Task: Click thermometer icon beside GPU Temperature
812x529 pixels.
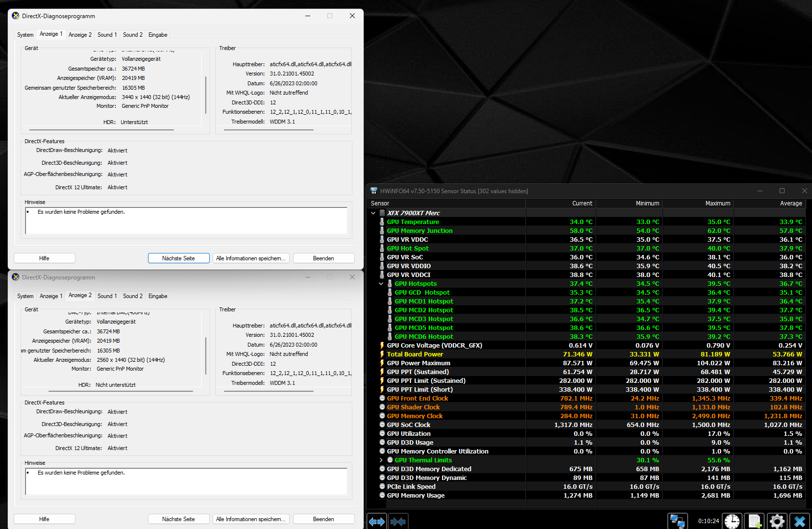Action: 382,222
